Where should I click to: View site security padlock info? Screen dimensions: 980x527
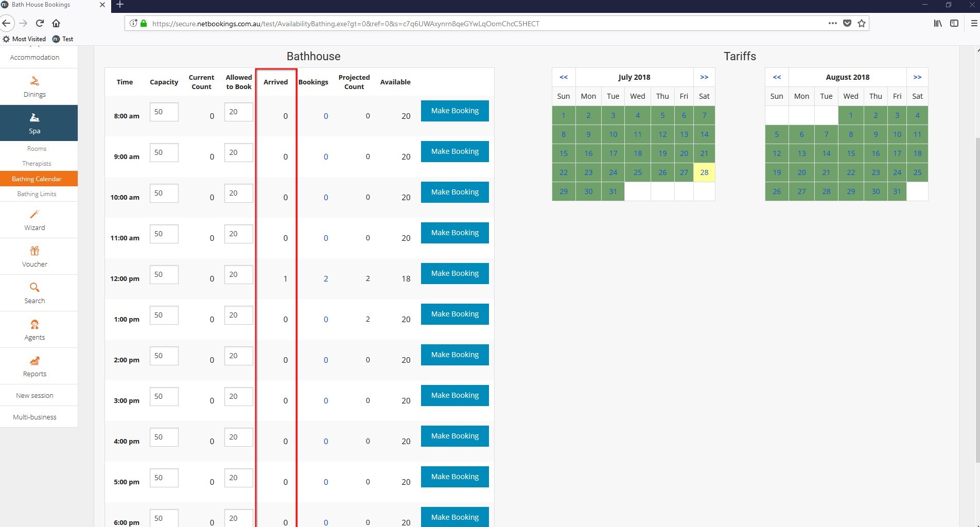point(144,23)
